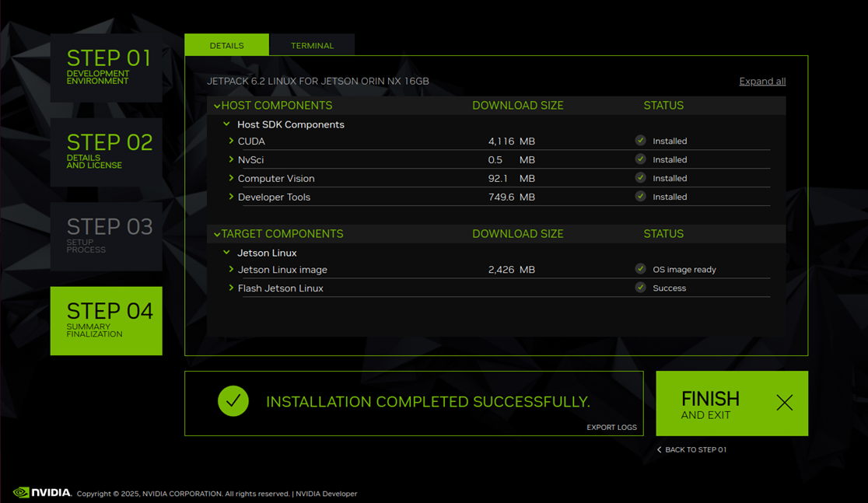This screenshot has width=868, height=503.
Task: Collapse the Jetson Linux group
Action: tap(226, 253)
